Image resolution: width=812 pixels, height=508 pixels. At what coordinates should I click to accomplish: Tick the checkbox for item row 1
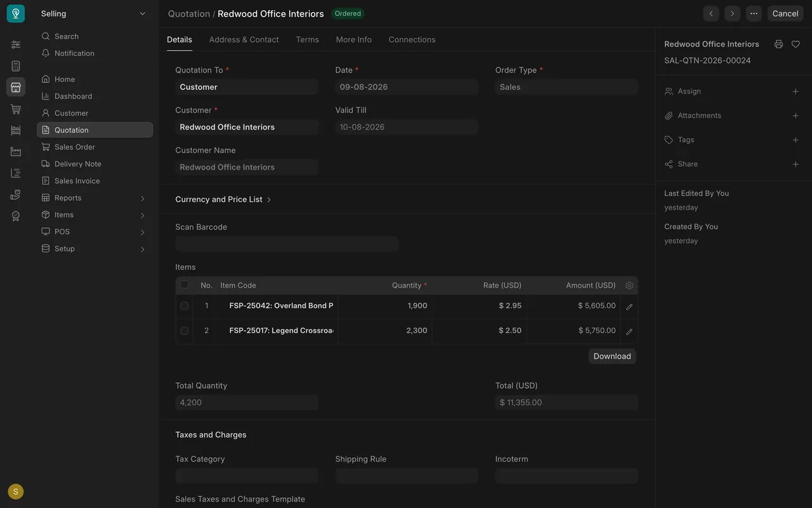pos(184,306)
